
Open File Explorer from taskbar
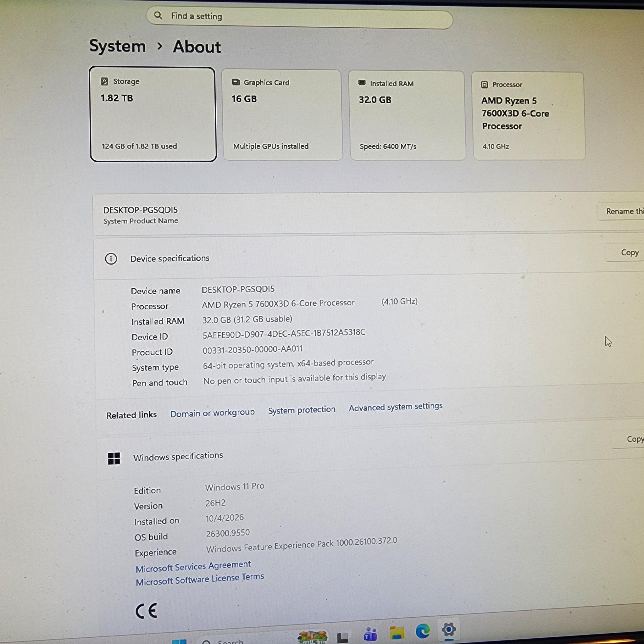pyautogui.click(x=397, y=632)
